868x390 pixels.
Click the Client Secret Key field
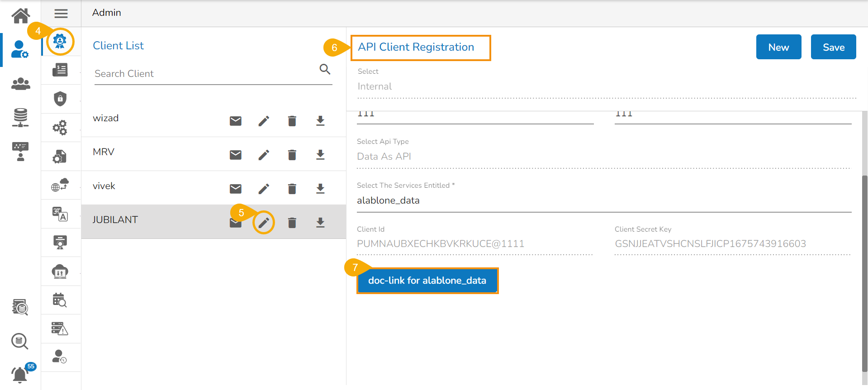pos(733,244)
